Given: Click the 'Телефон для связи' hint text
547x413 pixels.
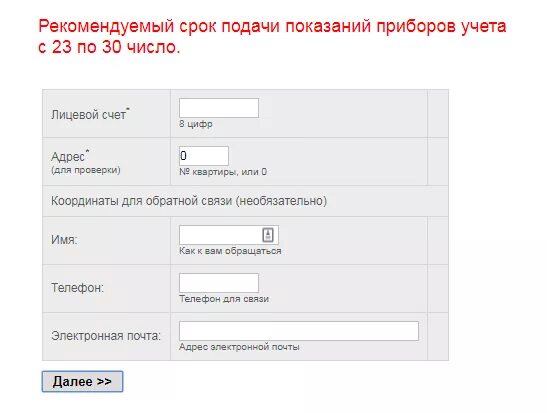Looking at the screenshot, I should 224,299.
